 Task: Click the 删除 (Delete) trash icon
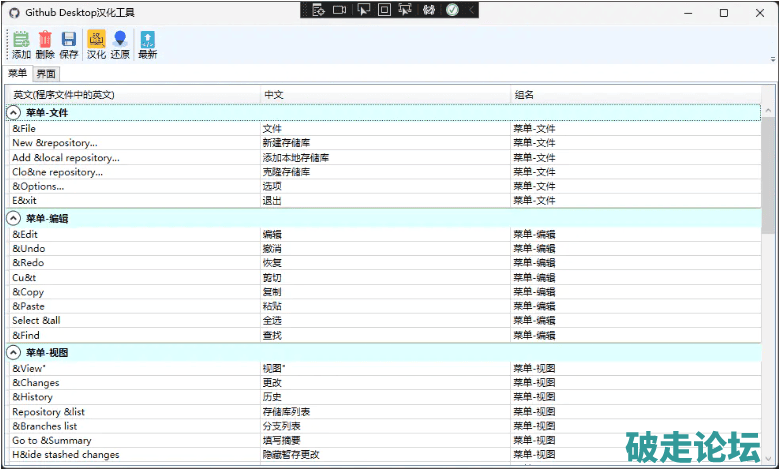tap(45, 40)
